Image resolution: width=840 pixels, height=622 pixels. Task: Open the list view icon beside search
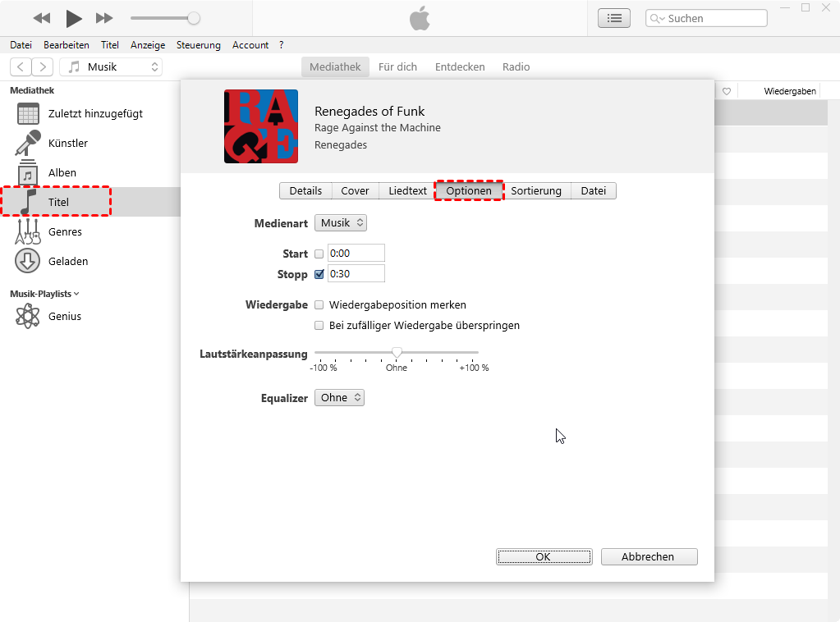(614, 18)
